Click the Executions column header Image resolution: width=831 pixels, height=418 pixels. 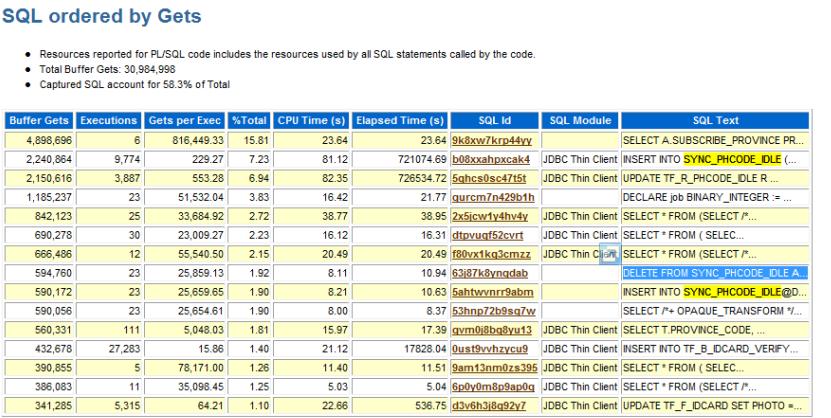pyautogui.click(x=109, y=121)
